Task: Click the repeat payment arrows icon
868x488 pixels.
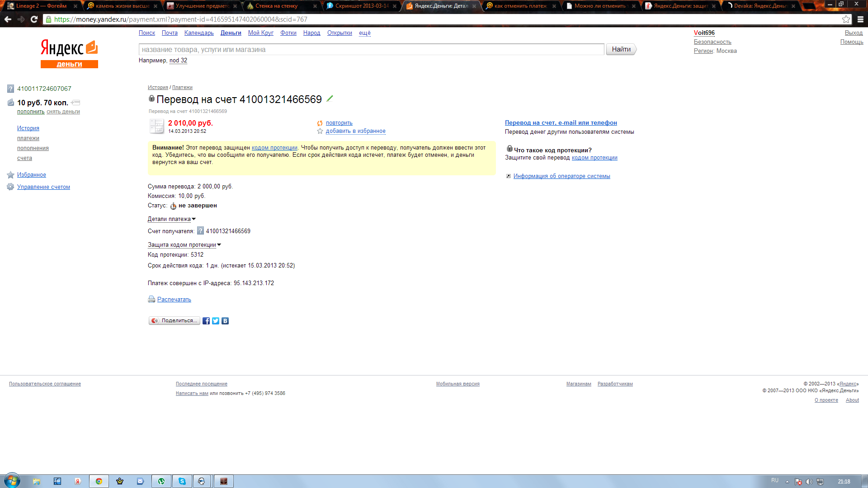Action: tap(320, 123)
